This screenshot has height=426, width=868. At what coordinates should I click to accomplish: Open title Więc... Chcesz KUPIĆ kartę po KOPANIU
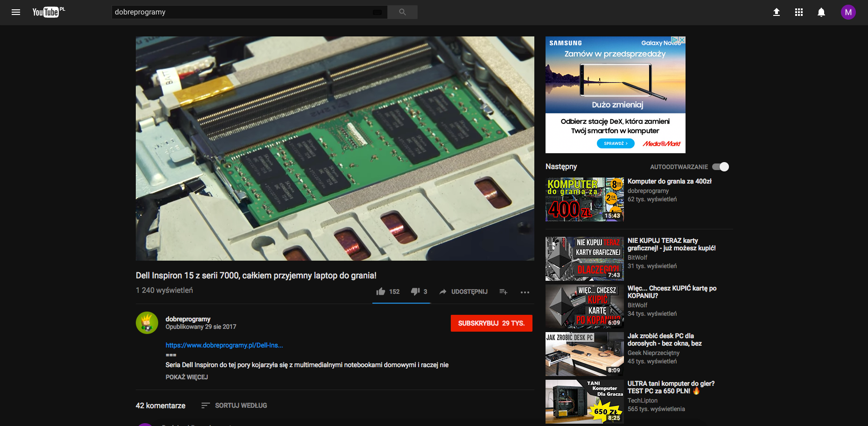(672, 292)
